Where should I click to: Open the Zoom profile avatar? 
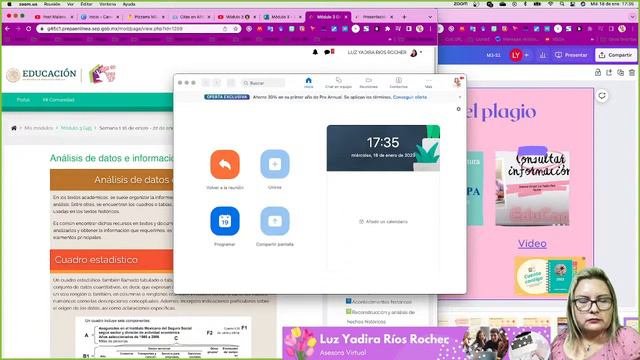(457, 82)
